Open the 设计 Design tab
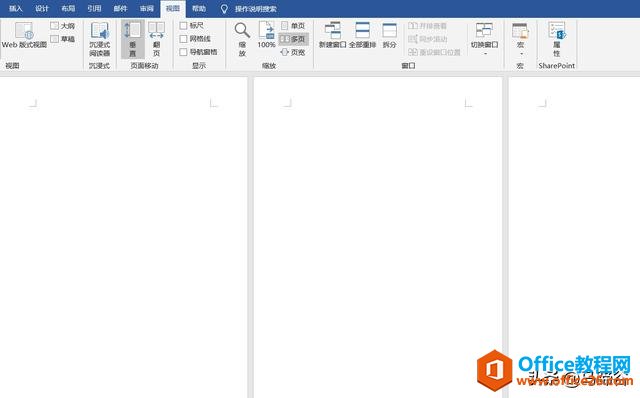This screenshot has width=640, height=398. [x=42, y=9]
